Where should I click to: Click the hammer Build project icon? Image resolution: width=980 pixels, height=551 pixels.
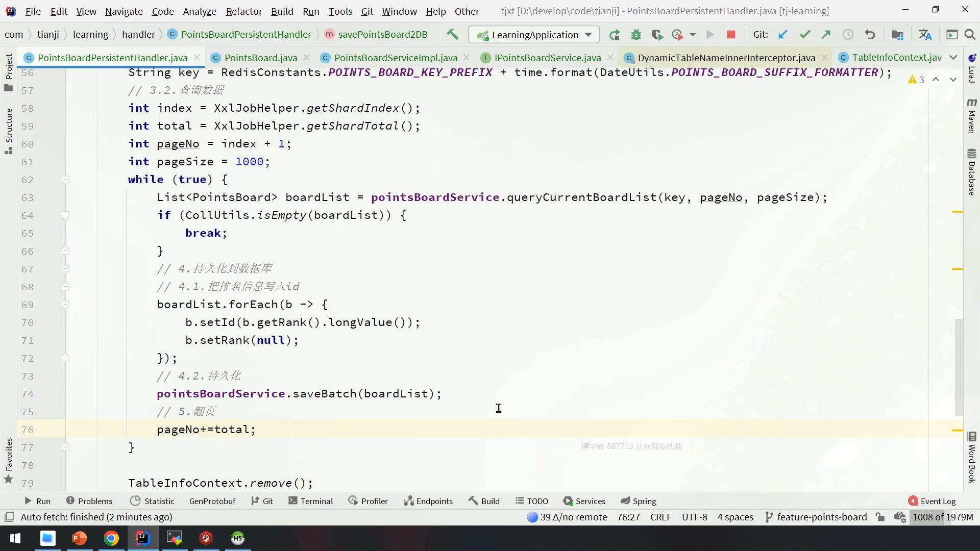pos(452,34)
